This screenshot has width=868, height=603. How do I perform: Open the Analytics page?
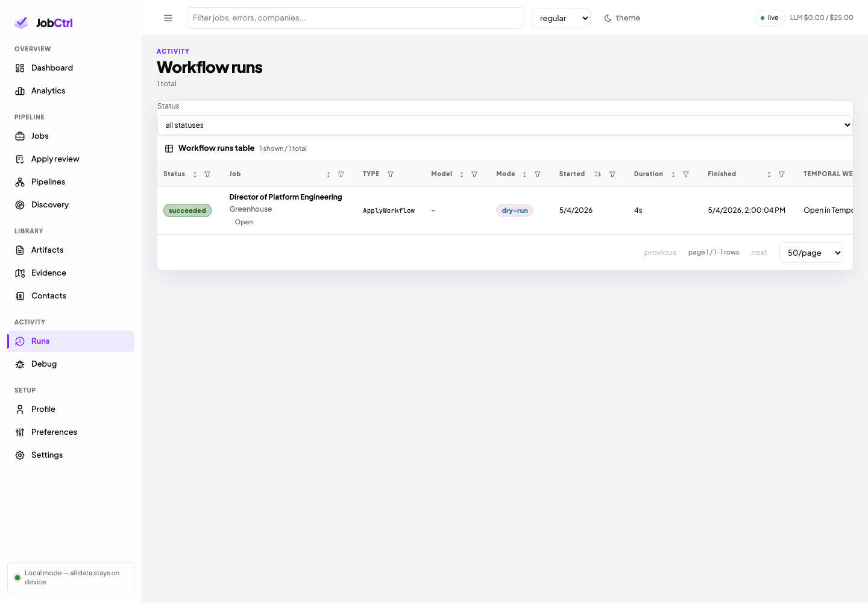71,91
